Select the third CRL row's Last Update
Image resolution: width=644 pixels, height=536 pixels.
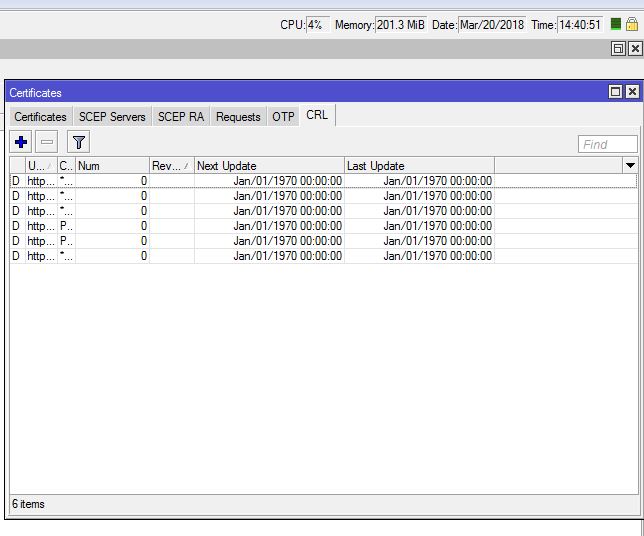click(x=437, y=211)
